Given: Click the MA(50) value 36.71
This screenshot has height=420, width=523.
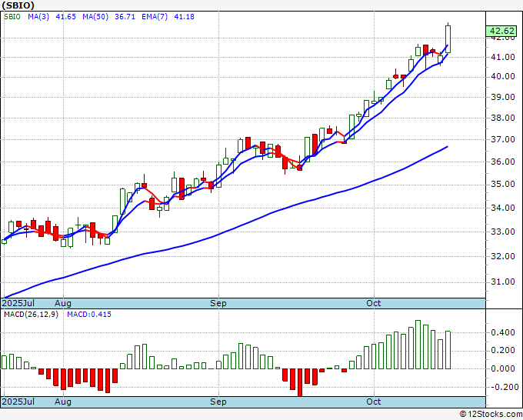Looking at the screenshot, I should tap(125, 17).
